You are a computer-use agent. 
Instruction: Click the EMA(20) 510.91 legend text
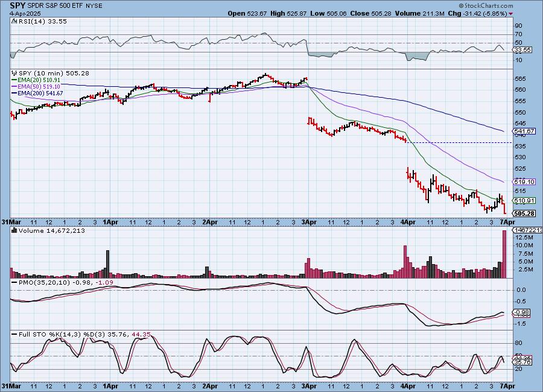pos(39,80)
